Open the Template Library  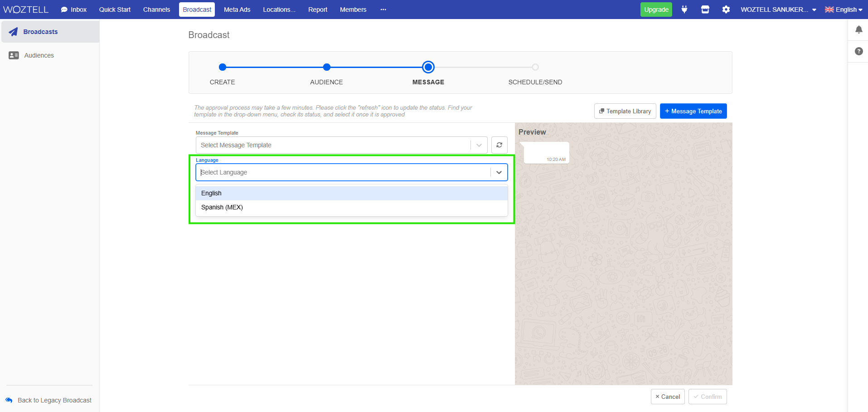click(x=625, y=111)
